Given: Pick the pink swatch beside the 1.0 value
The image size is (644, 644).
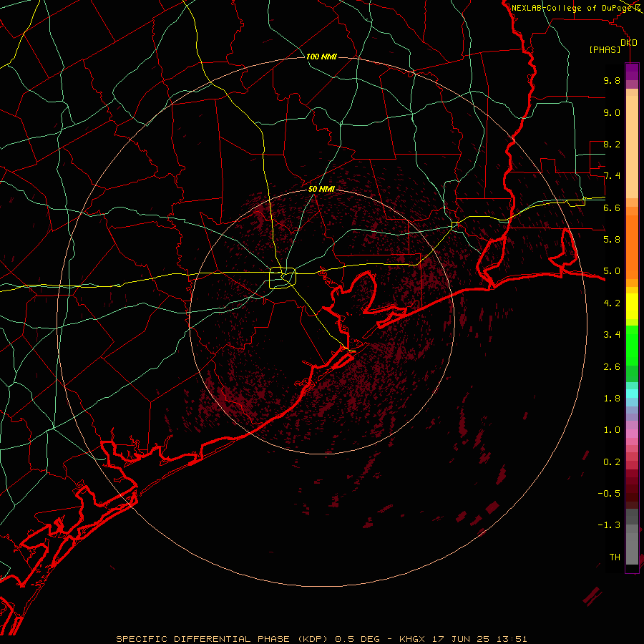Looking at the screenshot, I should coord(632,434).
